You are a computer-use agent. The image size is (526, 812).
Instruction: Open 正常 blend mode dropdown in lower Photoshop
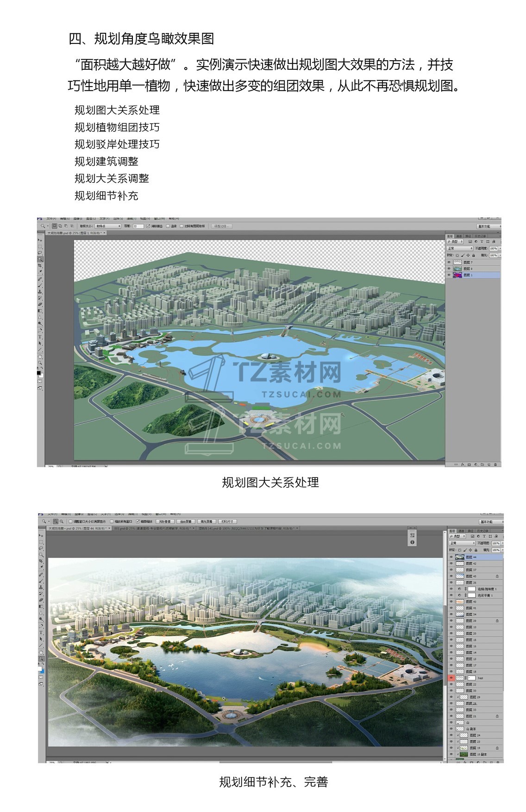pos(462,543)
